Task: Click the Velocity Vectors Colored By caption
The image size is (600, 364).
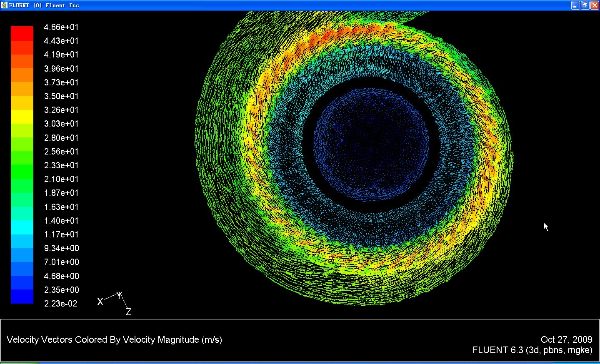Action: click(115, 340)
